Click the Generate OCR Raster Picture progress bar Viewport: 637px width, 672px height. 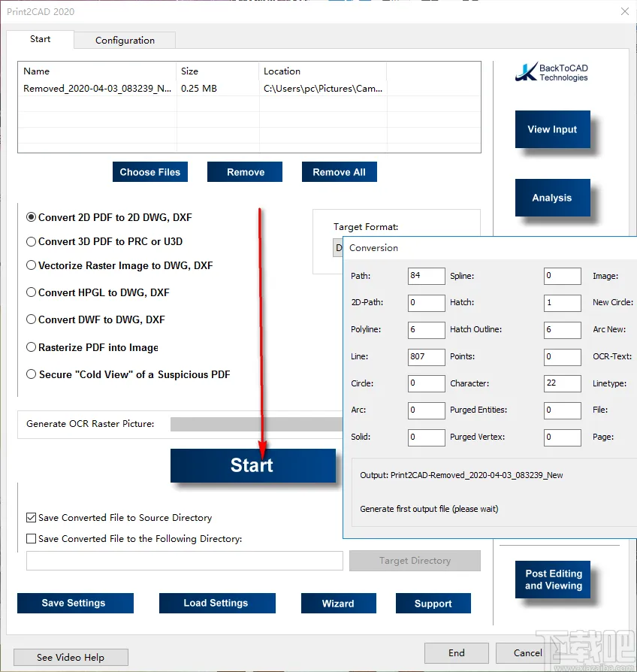(x=256, y=424)
